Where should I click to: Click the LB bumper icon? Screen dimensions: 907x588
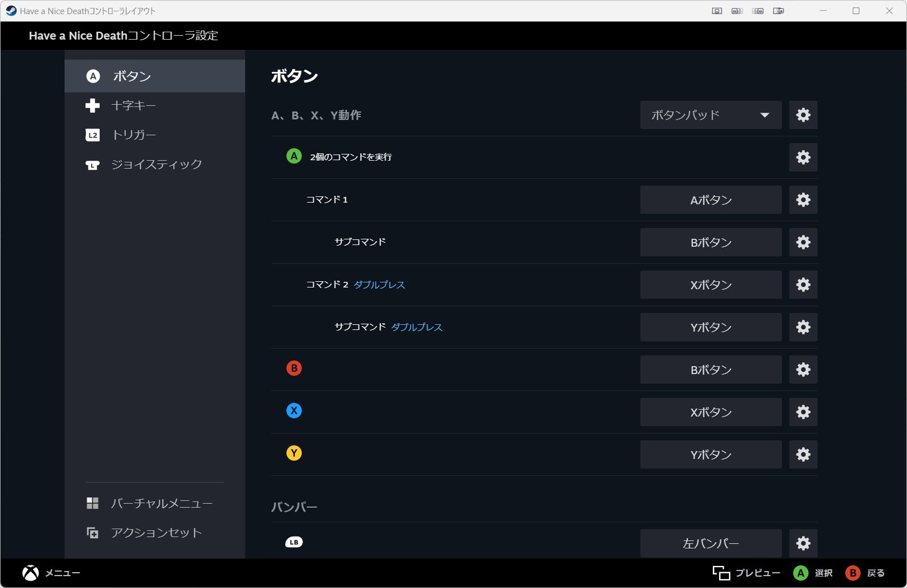[294, 542]
